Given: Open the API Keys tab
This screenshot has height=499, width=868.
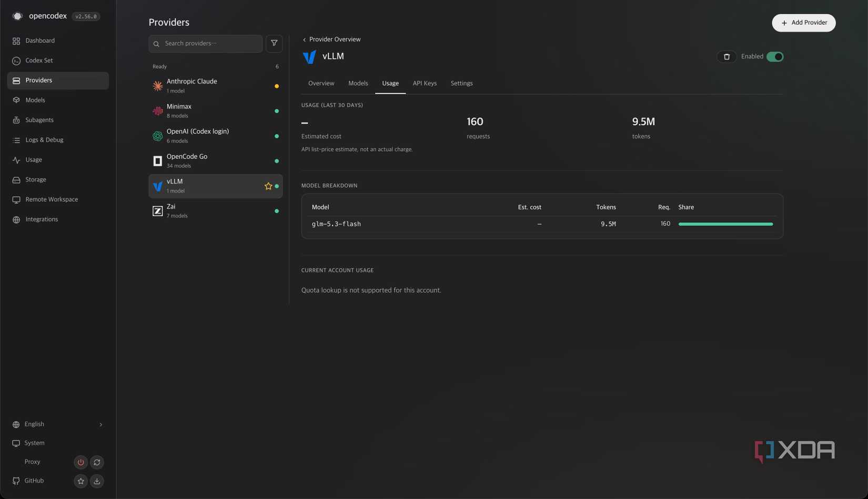Looking at the screenshot, I should tap(425, 83).
